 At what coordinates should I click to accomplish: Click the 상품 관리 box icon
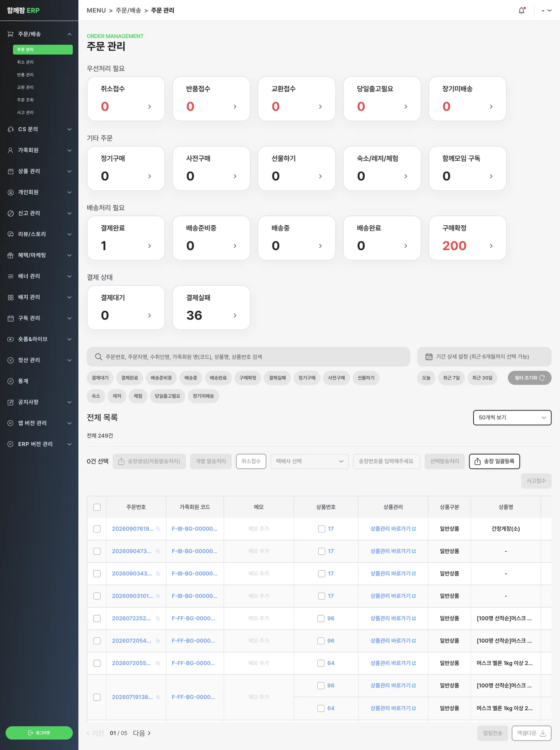point(11,172)
